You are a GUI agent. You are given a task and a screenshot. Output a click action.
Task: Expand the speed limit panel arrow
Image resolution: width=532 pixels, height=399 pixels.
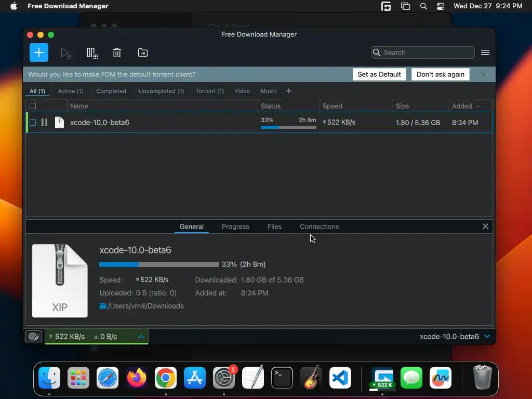click(x=141, y=336)
